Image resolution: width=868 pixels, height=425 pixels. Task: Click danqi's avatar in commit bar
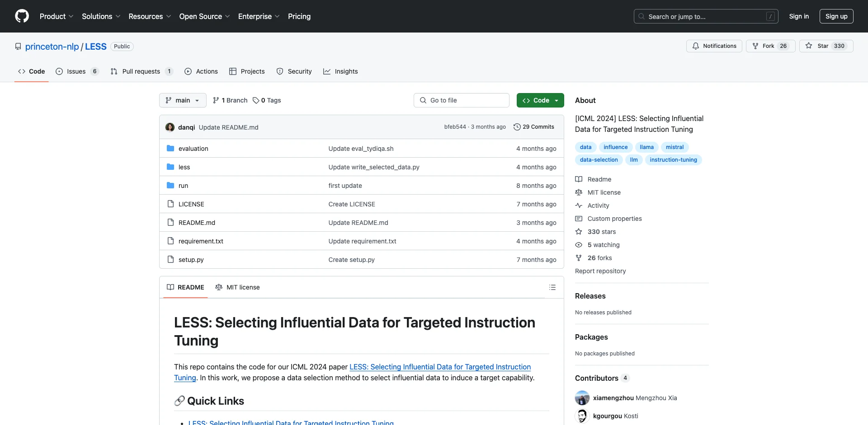tap(170, 127)
